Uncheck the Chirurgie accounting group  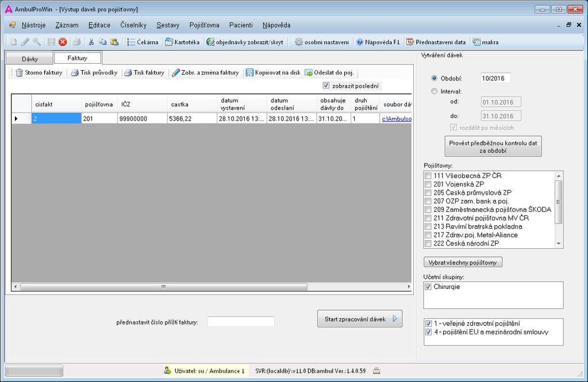tap(428, 287)
